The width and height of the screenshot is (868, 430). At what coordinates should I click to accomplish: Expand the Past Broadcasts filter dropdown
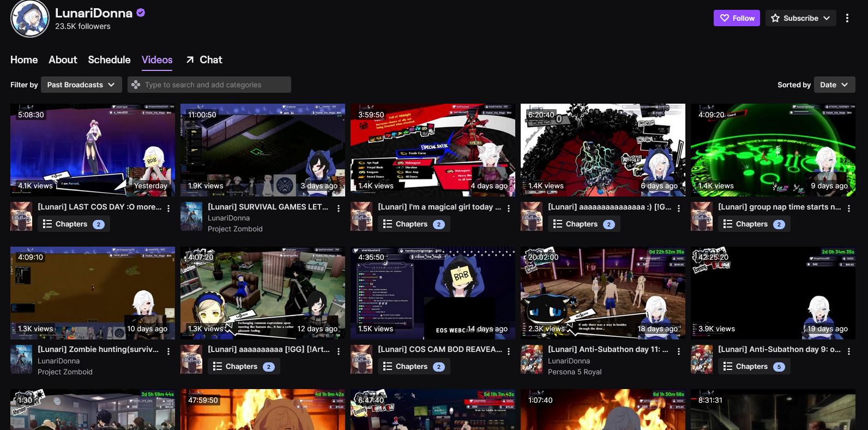pyautogui.click(x=81, y=85)
